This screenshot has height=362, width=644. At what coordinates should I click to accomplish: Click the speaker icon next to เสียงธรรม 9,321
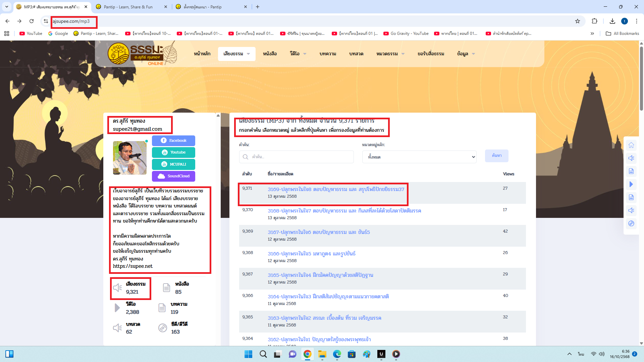(117, 288)
